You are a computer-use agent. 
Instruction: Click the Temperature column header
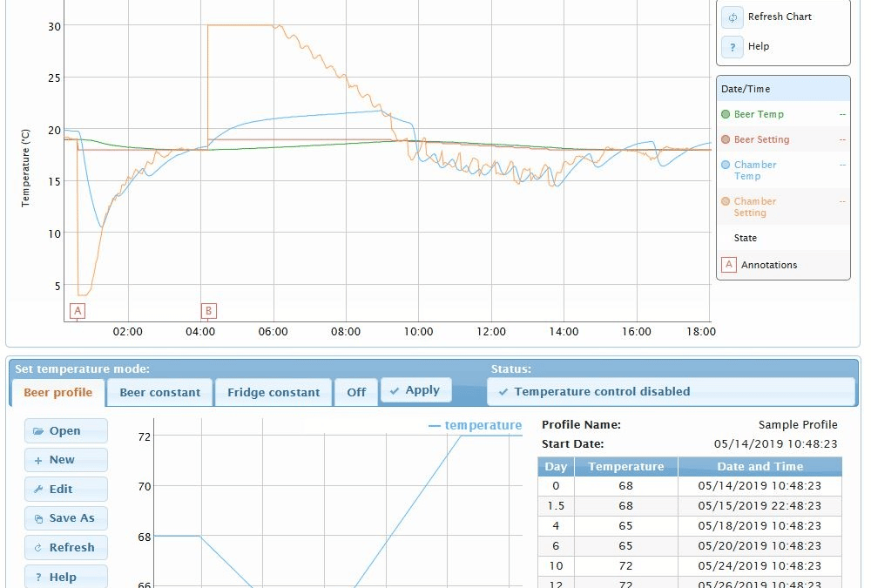pos(625,467)
